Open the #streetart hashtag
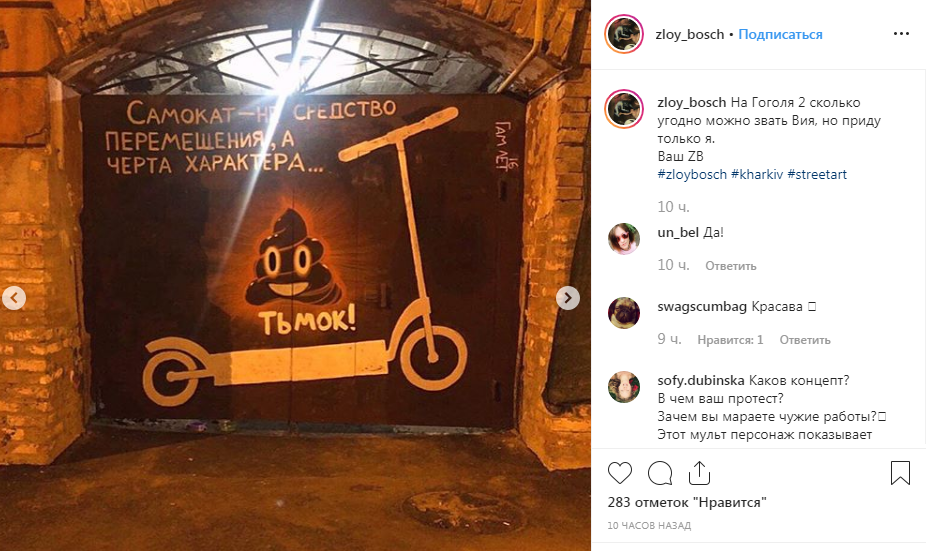 pos(817,174)
